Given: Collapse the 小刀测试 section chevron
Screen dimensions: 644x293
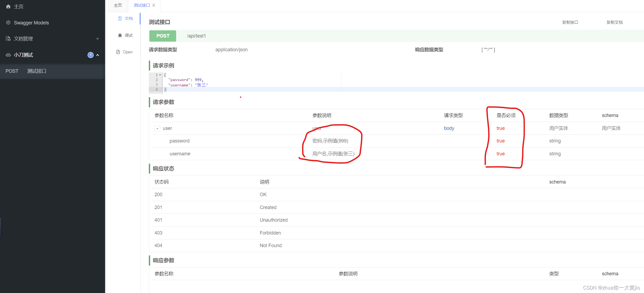Looking at the screenshot, I should [x=98, y=55].
